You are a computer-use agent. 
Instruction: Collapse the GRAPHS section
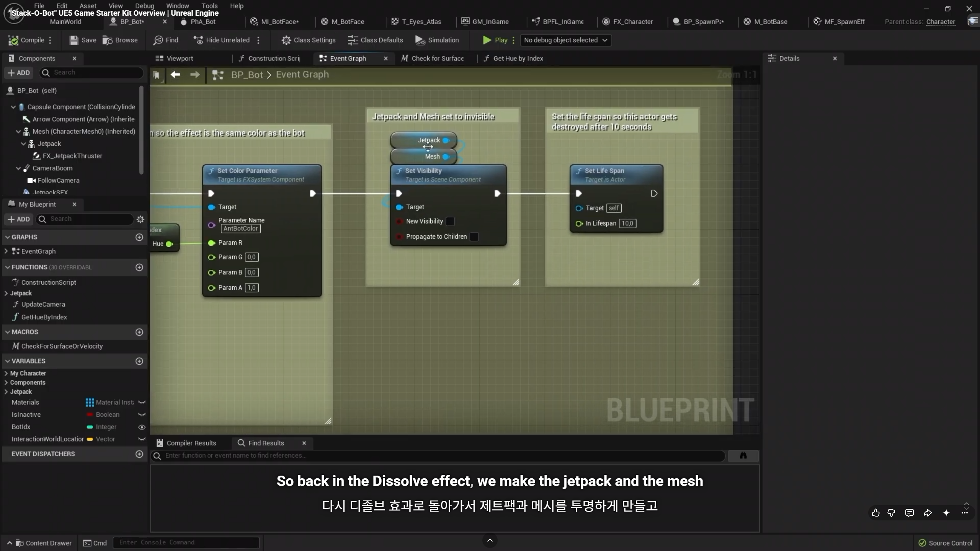point(7,237)
